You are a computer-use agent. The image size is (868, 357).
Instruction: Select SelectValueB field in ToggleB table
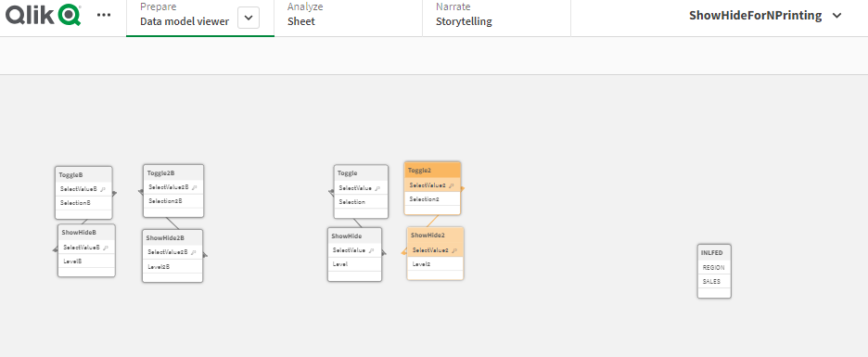coord(84,189)
